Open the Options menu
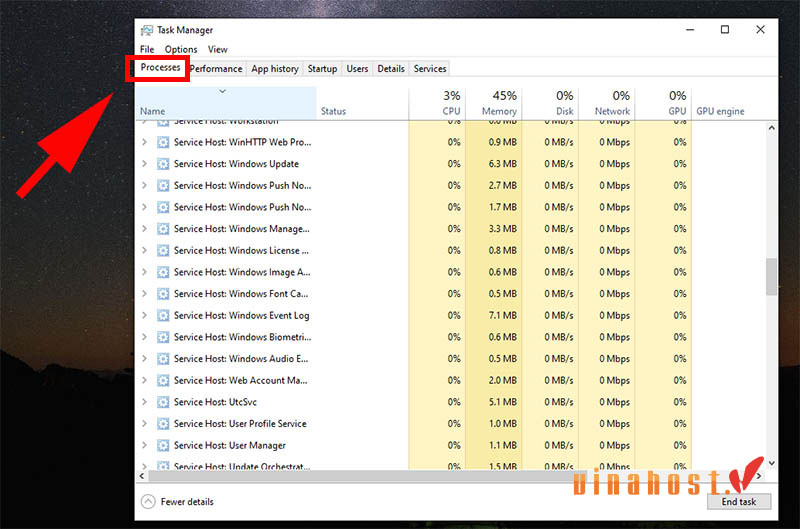 181,49
